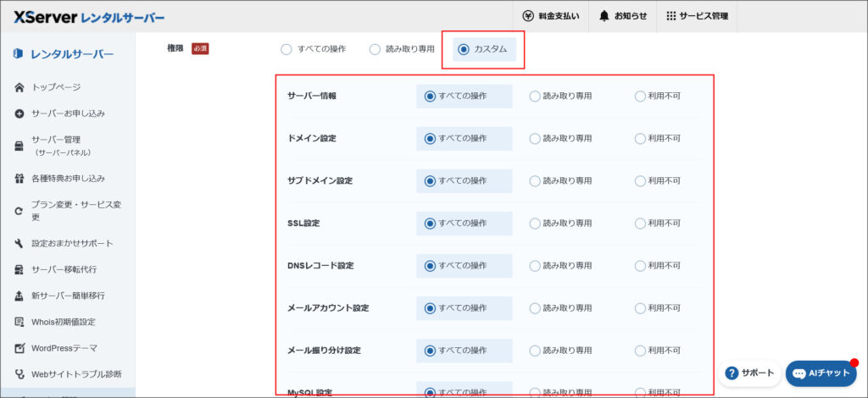Click the サポート button
Viewport: 868px width, 398px height.
pyautogui.click(x=749, y=373)
